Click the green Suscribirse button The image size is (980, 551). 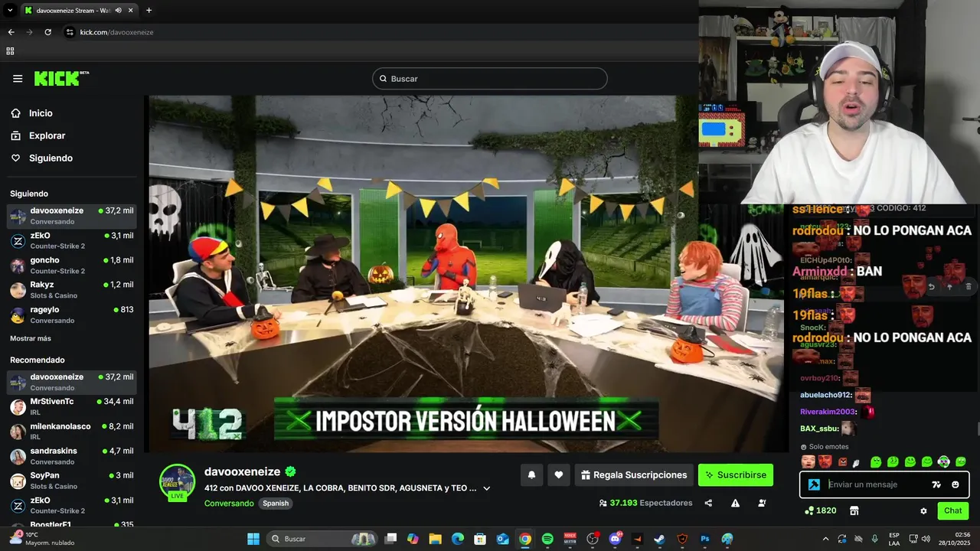pyautogui.click(x=736, y=475)
